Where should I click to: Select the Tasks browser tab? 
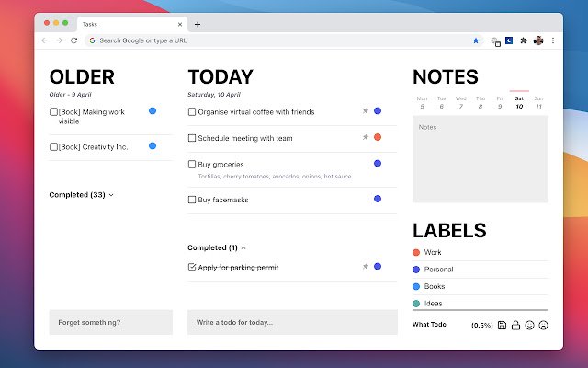(x=130, y=25)
